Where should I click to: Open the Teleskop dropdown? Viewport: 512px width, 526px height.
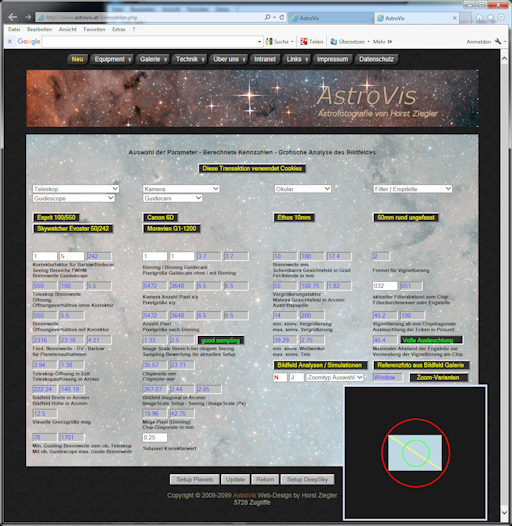75,189
